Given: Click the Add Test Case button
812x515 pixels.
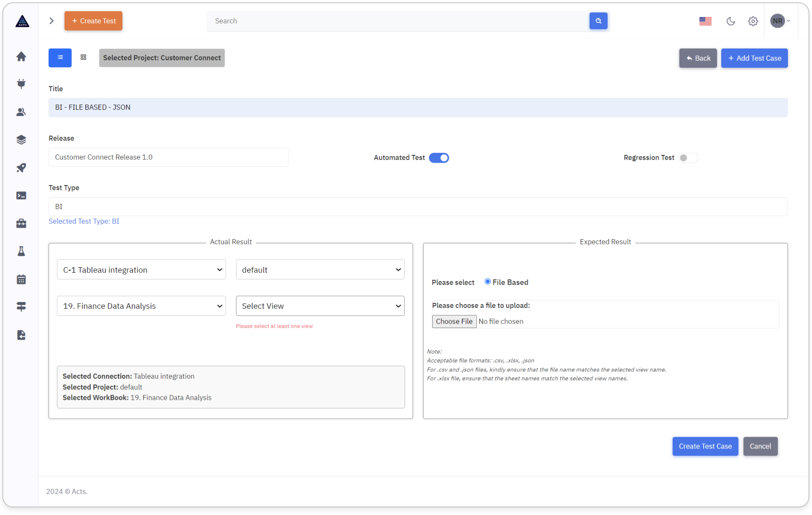Looking at the screenshot, I should 754,58.
